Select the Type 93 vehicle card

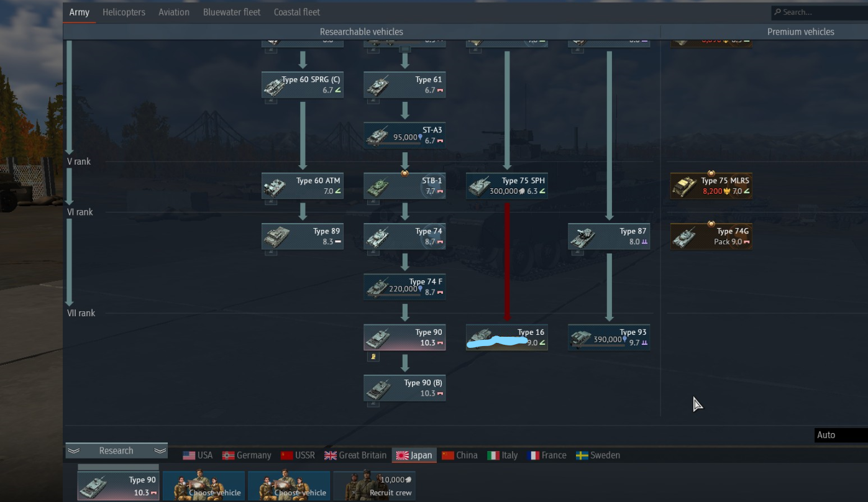click(x=609, y=337)
